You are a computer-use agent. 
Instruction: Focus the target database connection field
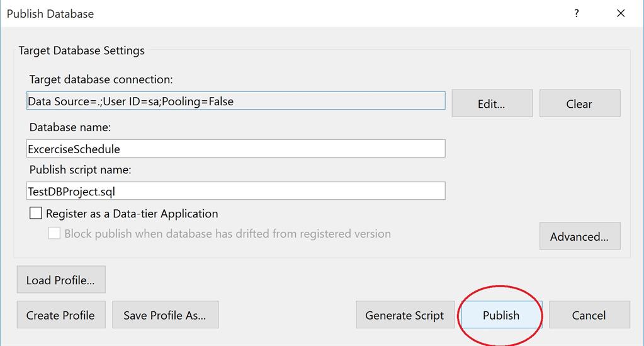[x=235, y=101]
